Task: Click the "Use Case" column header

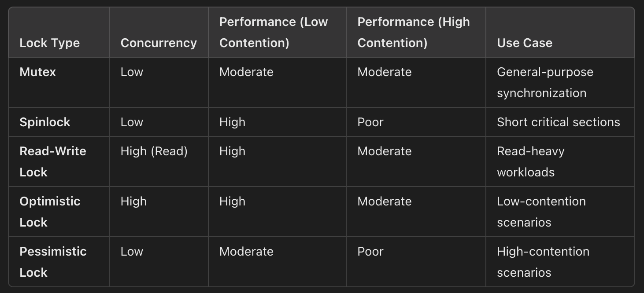Action: pyautogui.click(x=525, y=43)
